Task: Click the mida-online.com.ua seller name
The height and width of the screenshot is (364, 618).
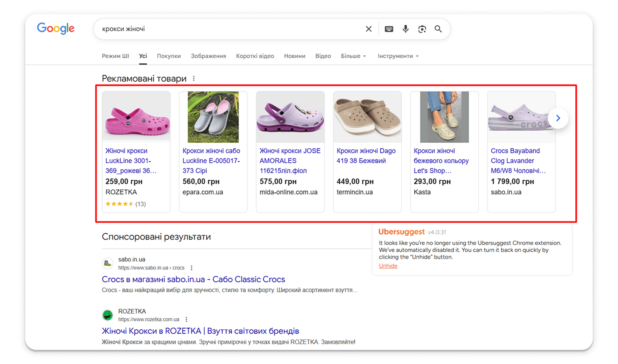Action: point(289,192)
